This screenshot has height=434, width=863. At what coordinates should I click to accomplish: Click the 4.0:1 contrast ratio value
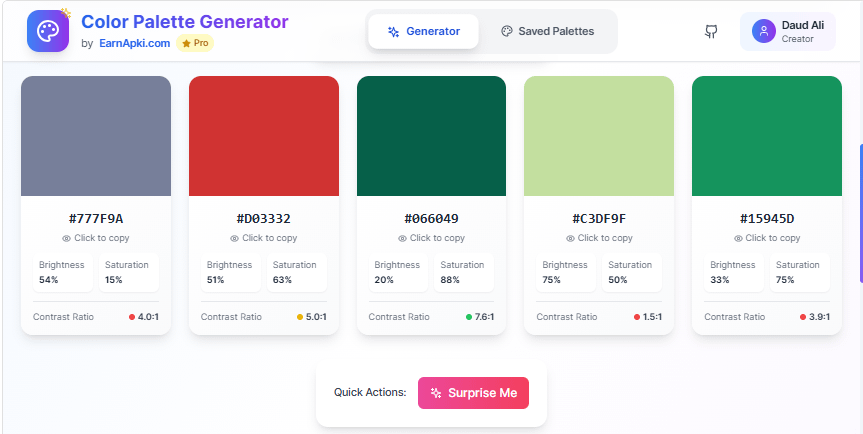148,317
